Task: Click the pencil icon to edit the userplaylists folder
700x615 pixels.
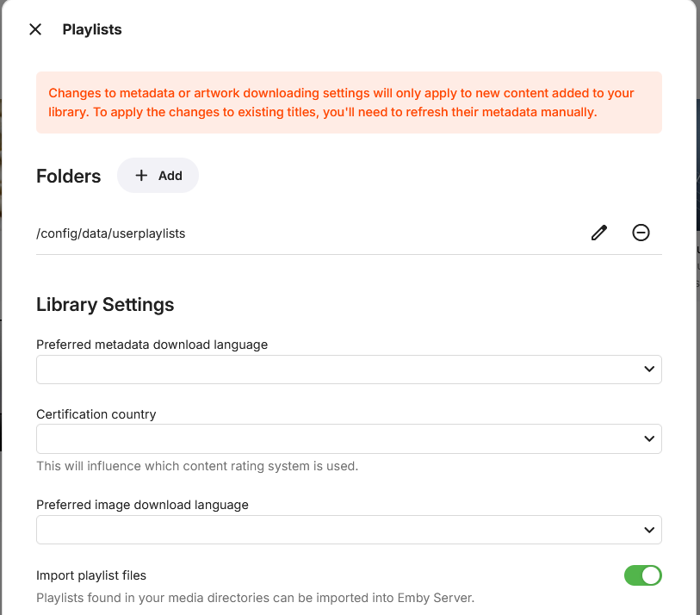Action: click(x=599, y=233)
